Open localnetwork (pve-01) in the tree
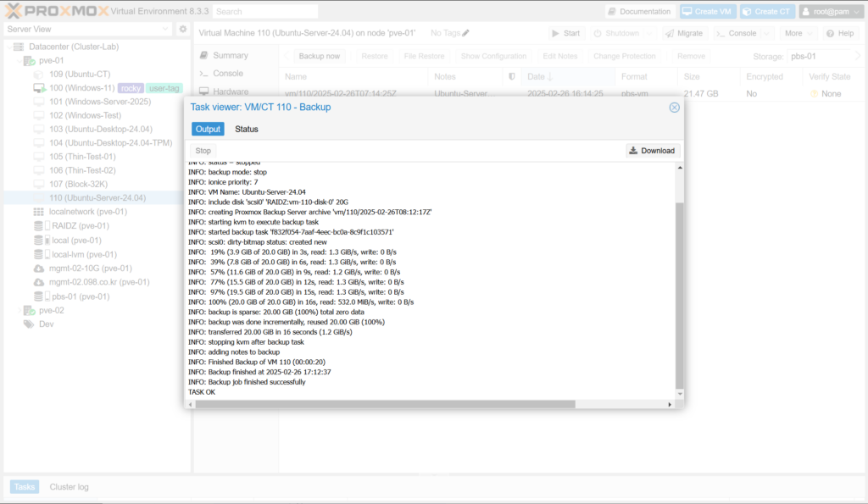This screenshot has height=504, width=868. point(87,212)
